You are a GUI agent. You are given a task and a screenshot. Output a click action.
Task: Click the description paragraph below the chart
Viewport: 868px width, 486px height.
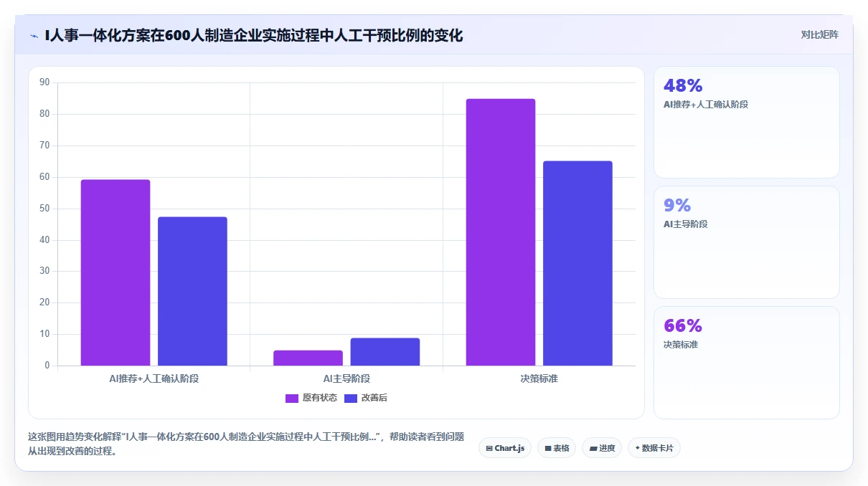coord(246,444)
